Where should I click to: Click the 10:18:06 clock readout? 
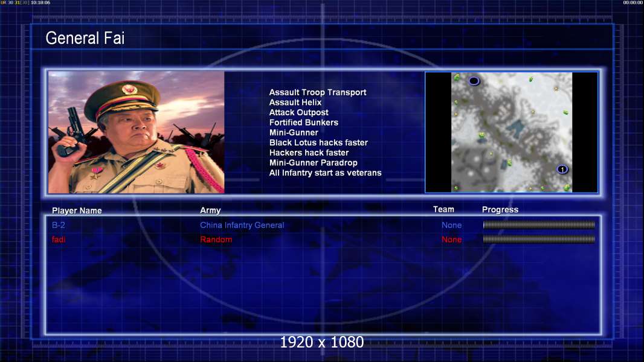click(x=40, y=2)
